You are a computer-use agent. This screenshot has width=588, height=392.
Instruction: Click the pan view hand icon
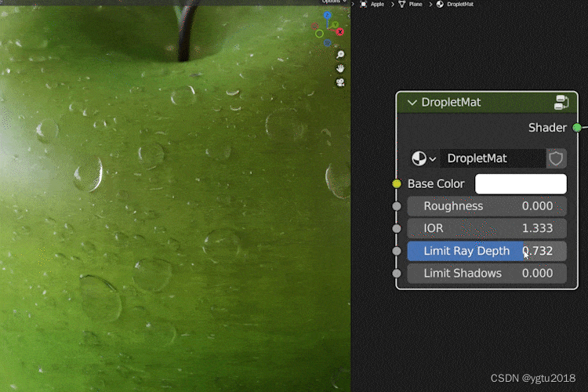click(340, 69)
